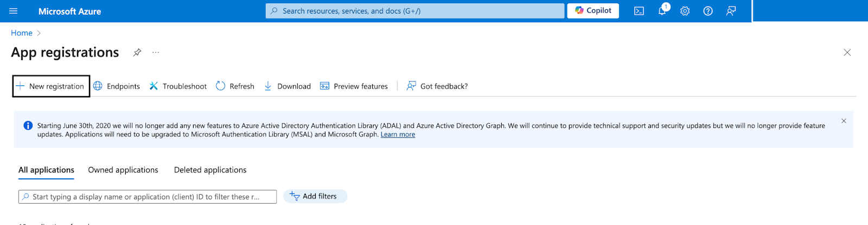
Task: Open Preview features
Action: 354,86
